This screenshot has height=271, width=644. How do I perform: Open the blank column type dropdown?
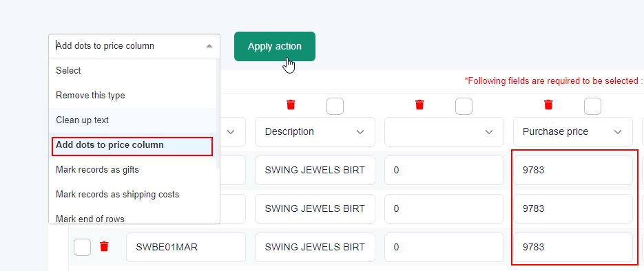point(444,131)
